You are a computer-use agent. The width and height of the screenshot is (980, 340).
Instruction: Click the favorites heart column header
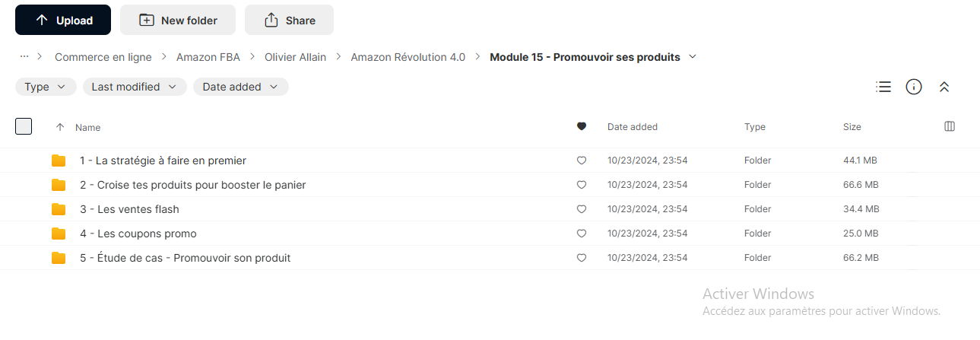click(582, 126)
